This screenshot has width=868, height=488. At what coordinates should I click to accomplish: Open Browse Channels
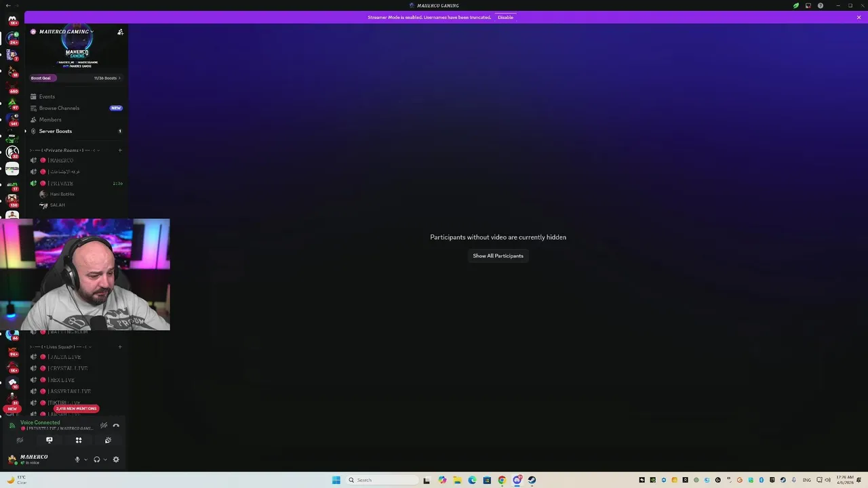59,108
